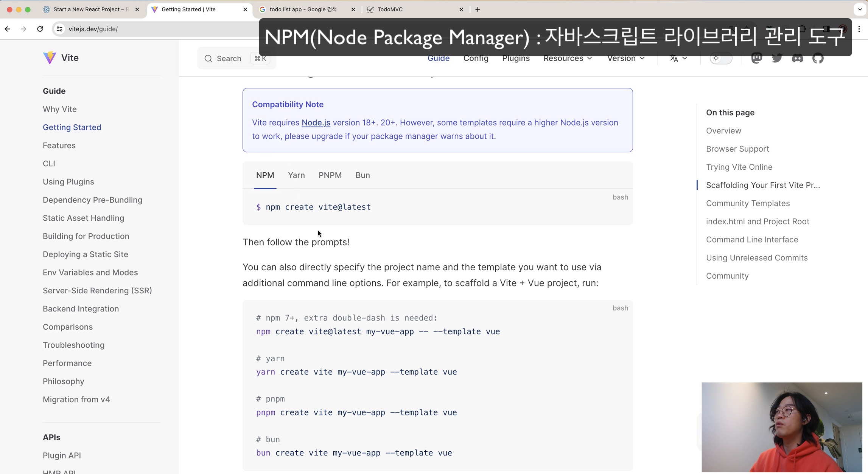Image resolution: width=868 pixels, height=474 pixels.
Task: Open the Node.js link in compatibility note
Action: tap(316, 123)
